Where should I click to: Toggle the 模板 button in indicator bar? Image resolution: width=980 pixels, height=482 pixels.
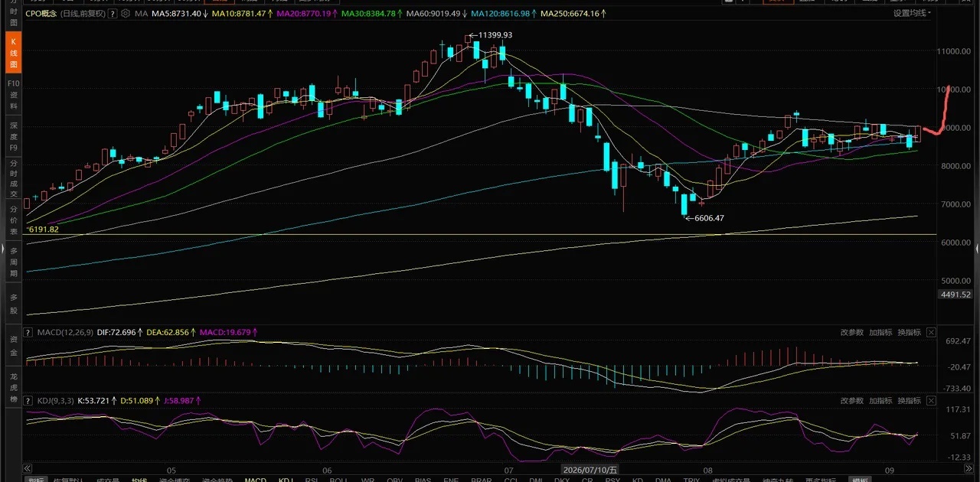861,479
